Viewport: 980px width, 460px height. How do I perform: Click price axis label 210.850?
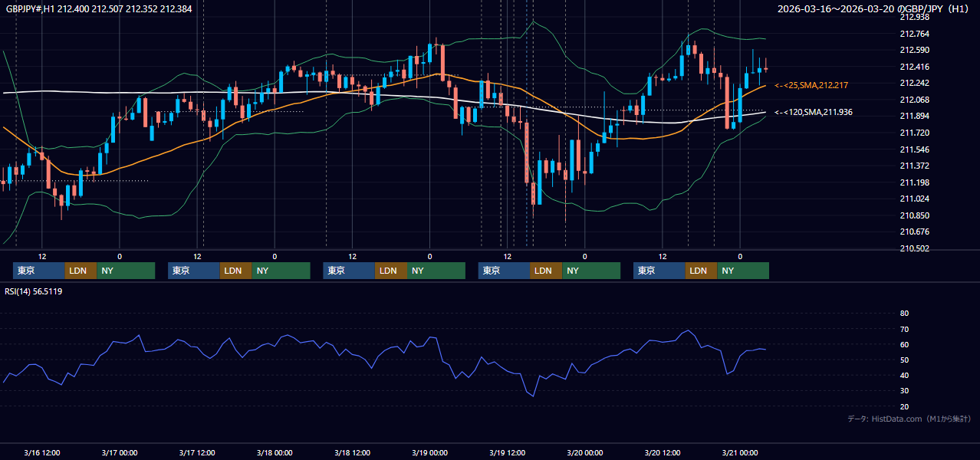tap(914, 215)
